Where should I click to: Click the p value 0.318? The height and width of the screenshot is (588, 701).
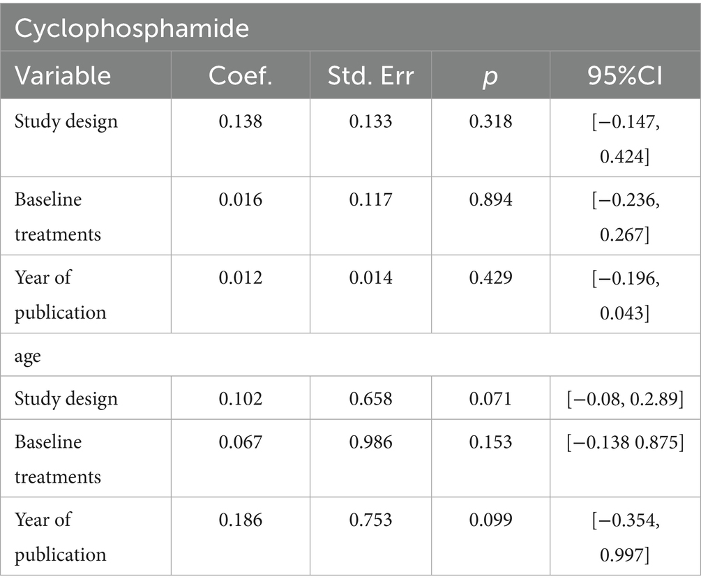490,121
